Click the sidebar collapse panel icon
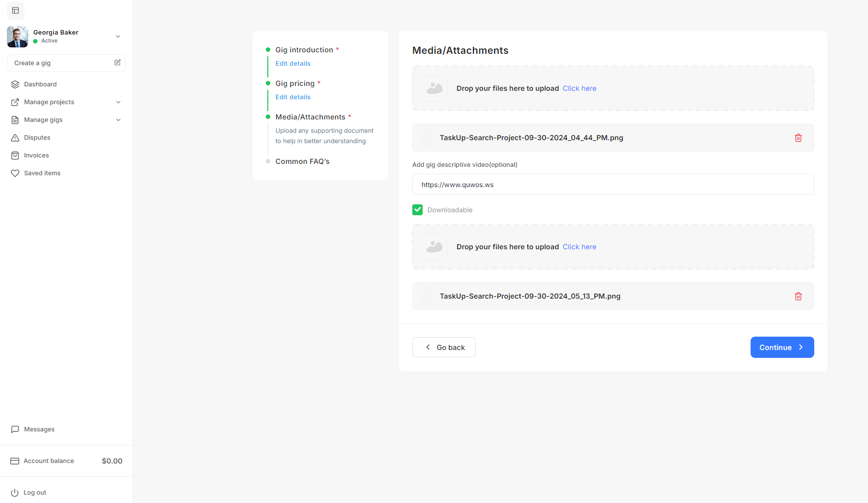The image size is (868, 503). 15,10
